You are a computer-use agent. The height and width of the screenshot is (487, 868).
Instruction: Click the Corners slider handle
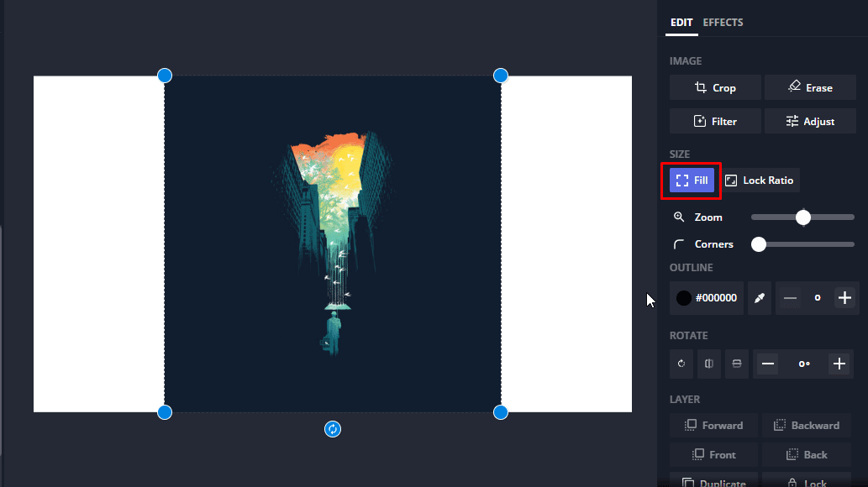click(759, 244)
